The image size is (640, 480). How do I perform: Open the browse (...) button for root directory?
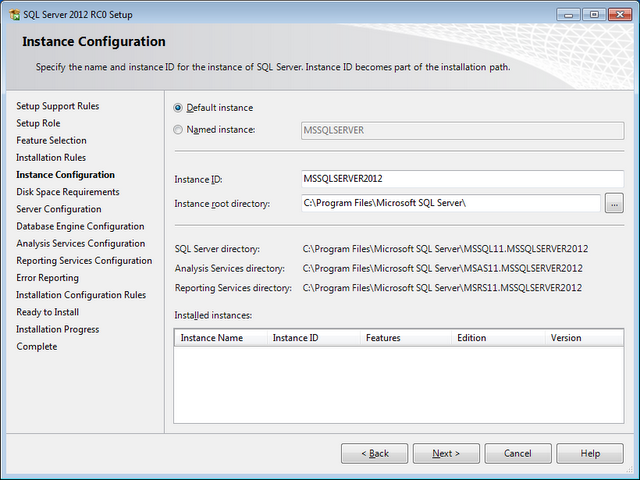point(614,203)
